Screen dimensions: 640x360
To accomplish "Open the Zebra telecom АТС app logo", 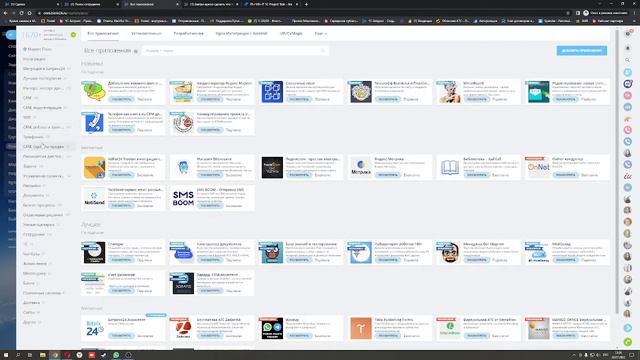I will point(183,328).
